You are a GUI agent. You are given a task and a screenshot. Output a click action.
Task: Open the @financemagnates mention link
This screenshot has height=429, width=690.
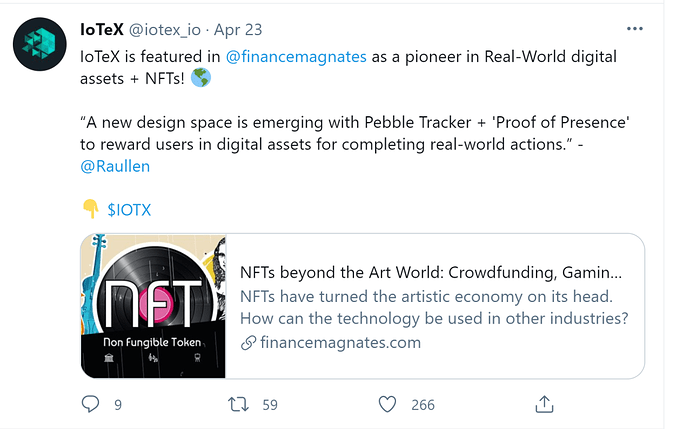(x=296, y=57)
